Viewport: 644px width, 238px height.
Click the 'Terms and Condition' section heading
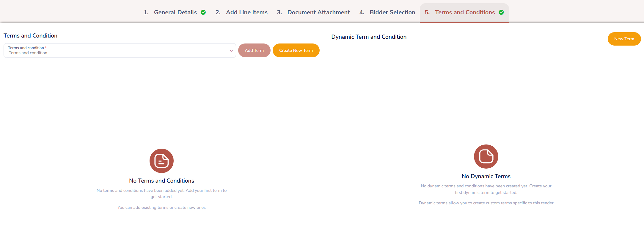pos(30,35)
